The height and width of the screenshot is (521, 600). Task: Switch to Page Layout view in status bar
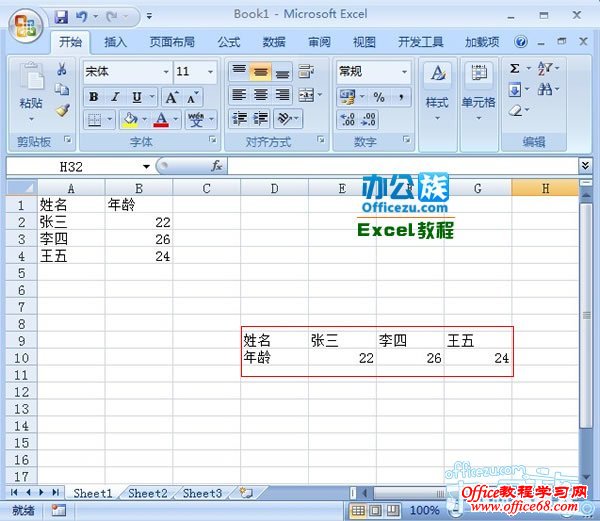375,510
